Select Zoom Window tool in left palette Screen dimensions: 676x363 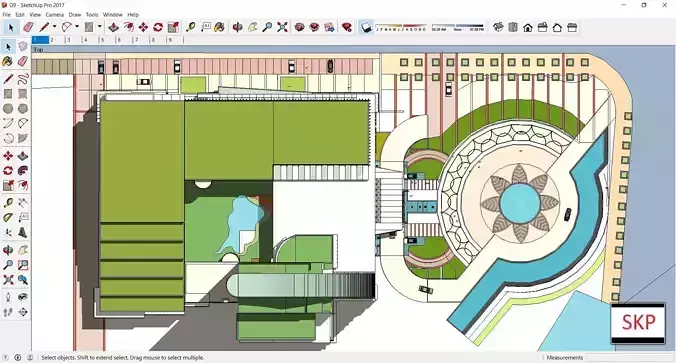23,265
